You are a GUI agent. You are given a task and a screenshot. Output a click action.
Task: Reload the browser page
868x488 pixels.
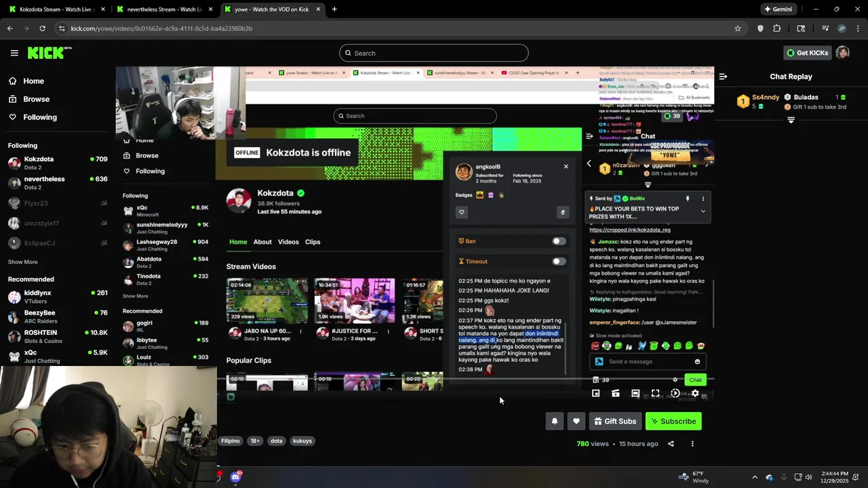42,28
